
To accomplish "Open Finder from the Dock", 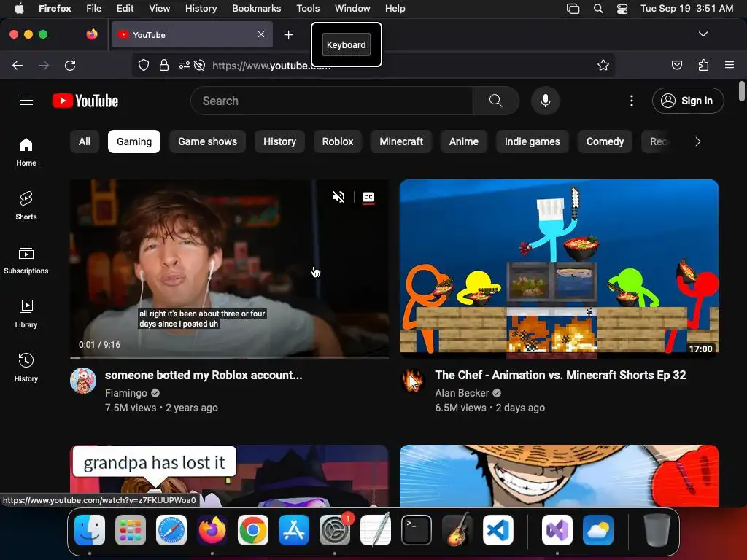I will (x=90, y=530).
